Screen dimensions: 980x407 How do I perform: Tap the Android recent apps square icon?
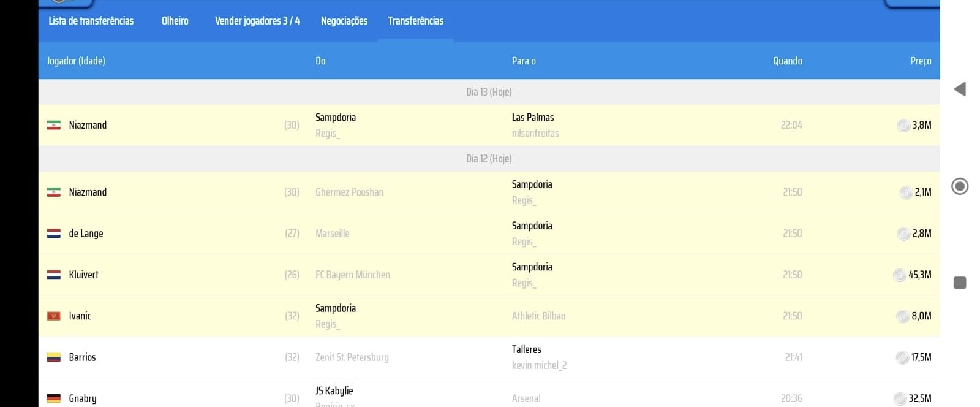(x=960, y=283)
